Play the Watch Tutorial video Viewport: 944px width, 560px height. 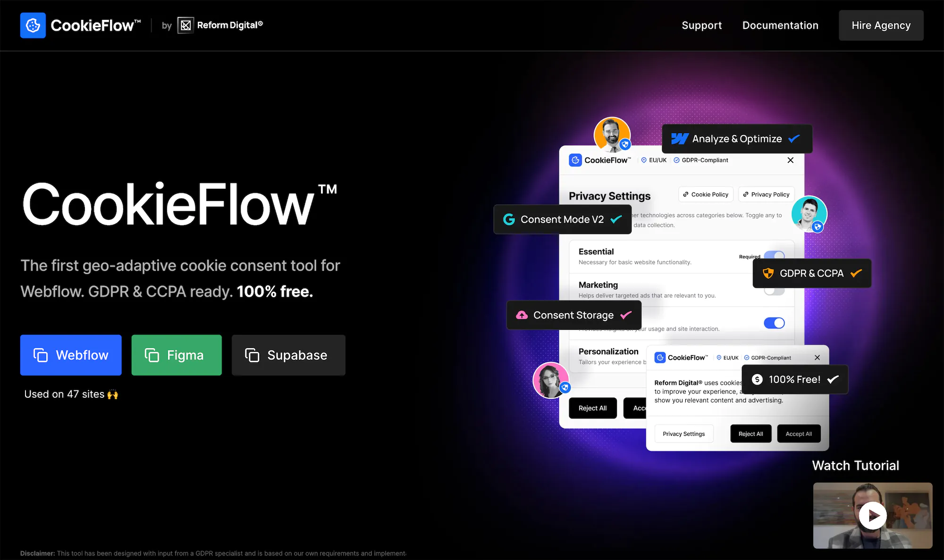(x=872, y=516)
